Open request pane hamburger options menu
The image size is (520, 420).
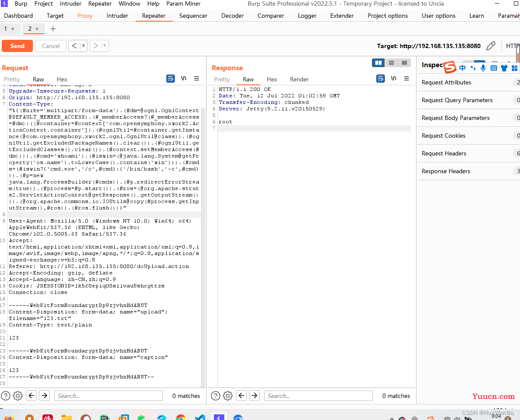(197, 78)
